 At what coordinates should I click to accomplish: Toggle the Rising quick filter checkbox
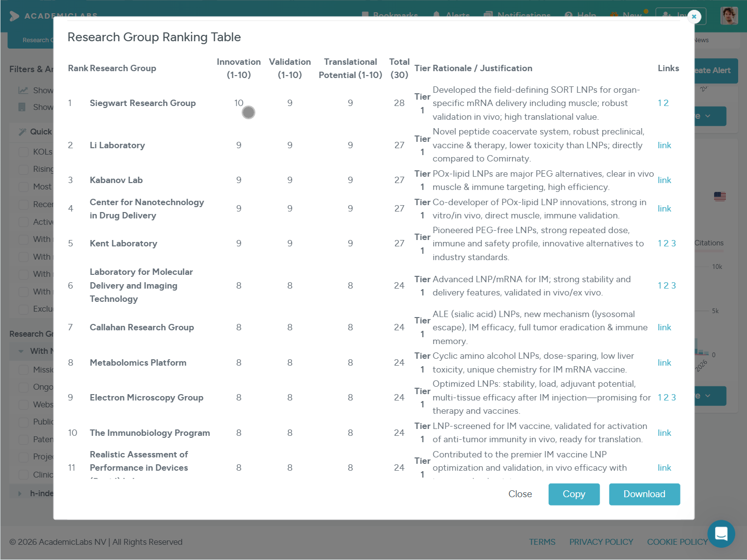[23, 169]
